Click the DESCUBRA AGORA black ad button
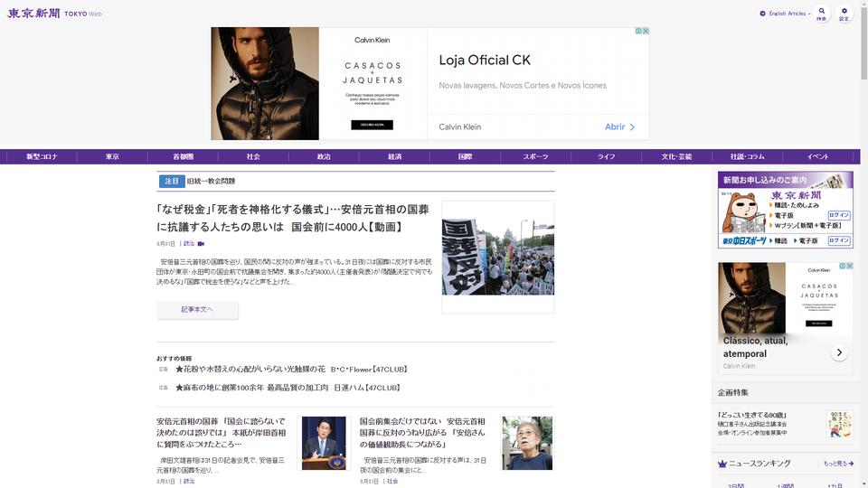 [x=372, y=125]
